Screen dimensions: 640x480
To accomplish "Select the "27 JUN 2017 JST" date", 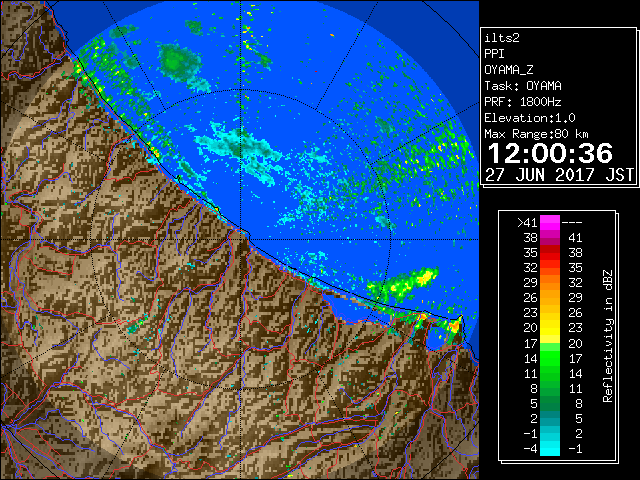I will [559, 175].
